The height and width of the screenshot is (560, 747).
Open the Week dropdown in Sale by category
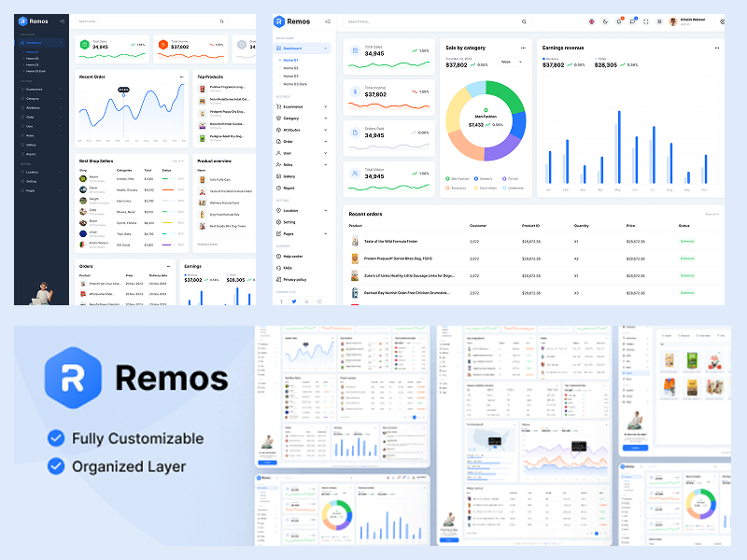511,62
